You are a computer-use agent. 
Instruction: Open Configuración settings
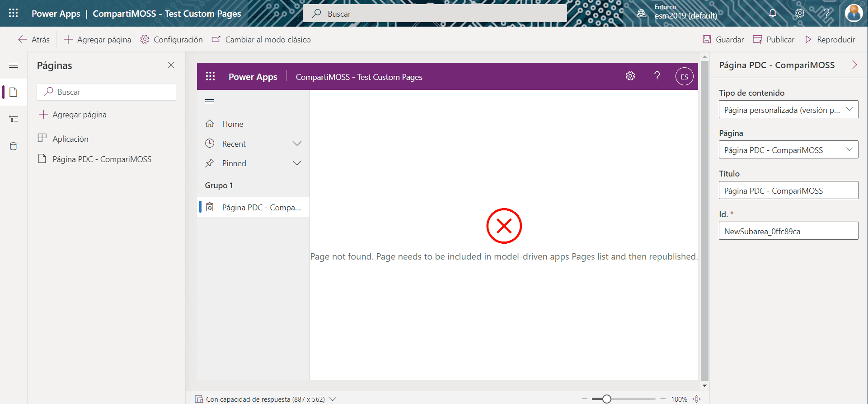(171, 40)
